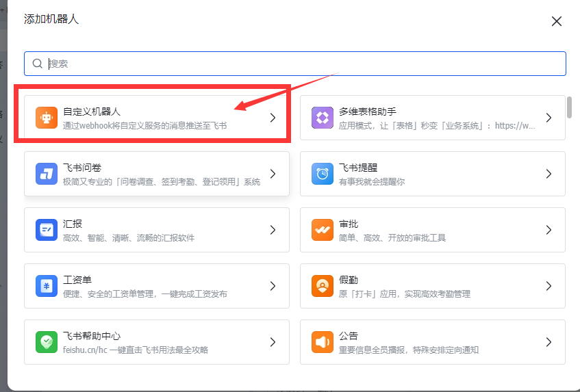Click description 高效、智能、清晰、流畅的汇报软件
This screenshot has width=580, height=392.
(x=129, y=238)
